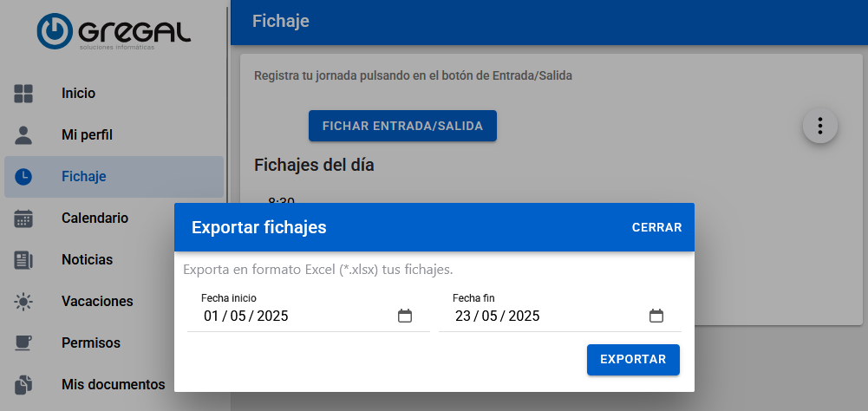Click the Fichar Entrada/Salida button
868x411 pixels.
click(x=402, y=126)
